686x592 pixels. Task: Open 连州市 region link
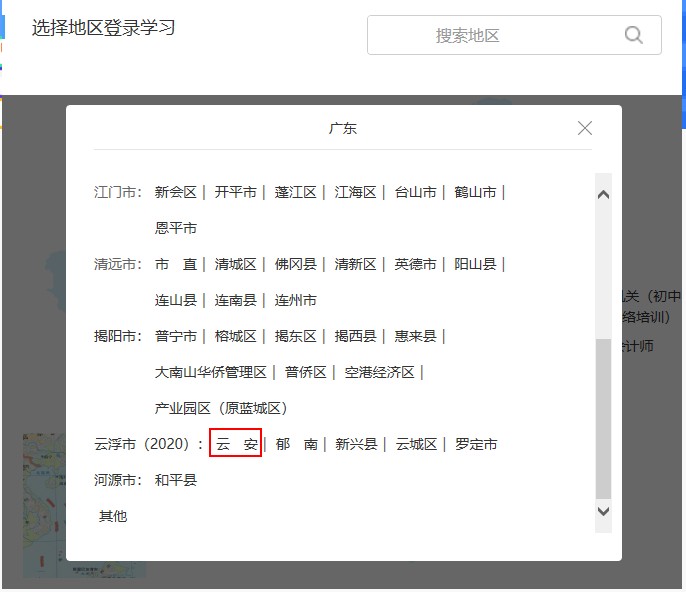295,300
